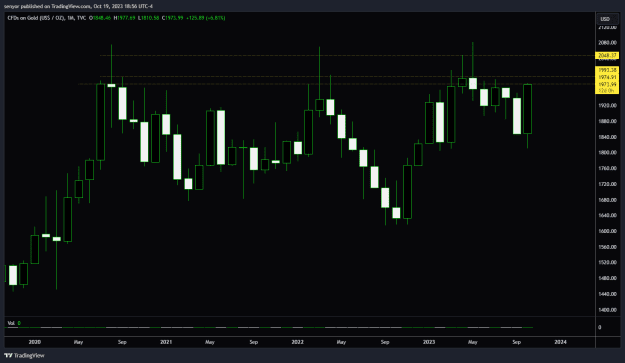The width and height of the screenshot is (625, 363).
Task: Click the 2024 time axis label
Action: pos(560,342)
